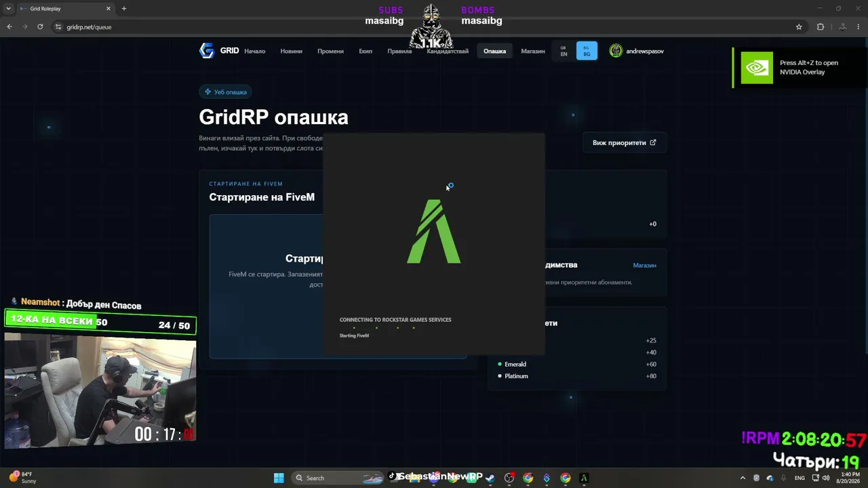Click the Emerald priority row
This screenshot has height=488, width=868.
click(x=577, y=364)
